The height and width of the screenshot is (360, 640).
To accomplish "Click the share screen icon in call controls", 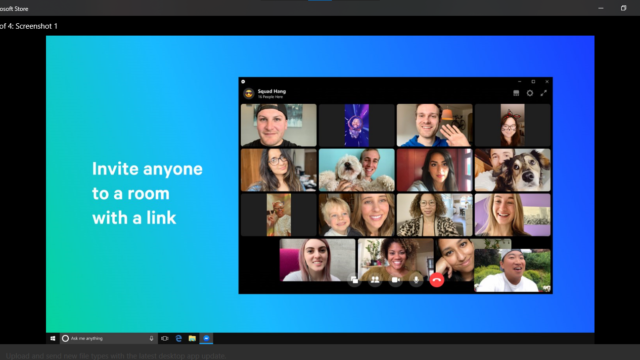I will point(354,280).
